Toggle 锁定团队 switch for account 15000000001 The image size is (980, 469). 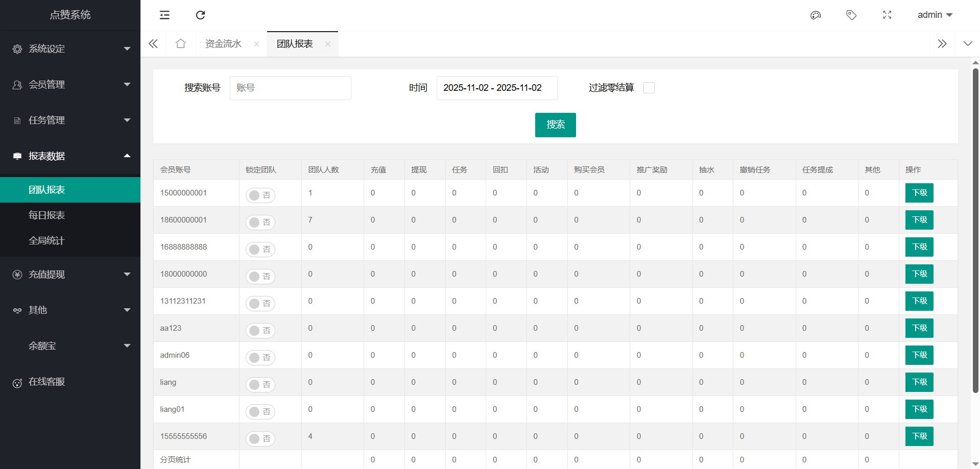pos(260,195)
